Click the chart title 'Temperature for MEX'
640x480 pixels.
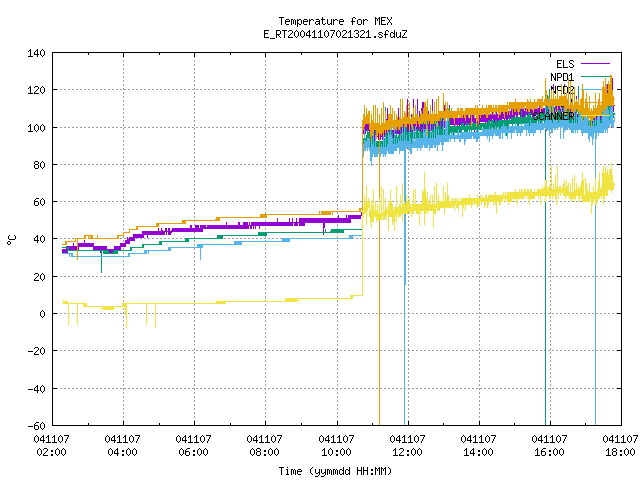[x=335, y=21]
